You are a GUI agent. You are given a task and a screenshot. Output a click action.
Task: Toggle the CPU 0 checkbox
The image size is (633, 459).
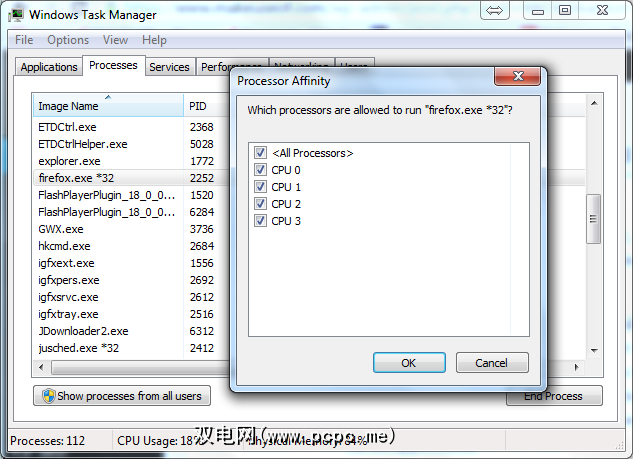(x=260, y=170)
